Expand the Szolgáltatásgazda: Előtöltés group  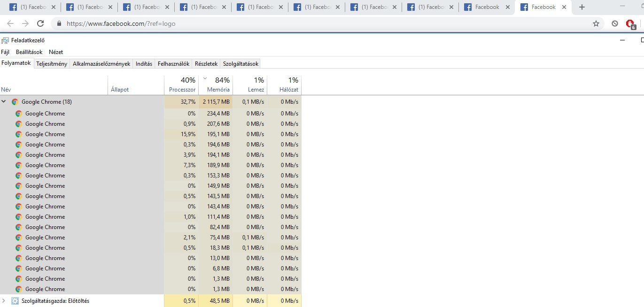click(x=4, y=300)
